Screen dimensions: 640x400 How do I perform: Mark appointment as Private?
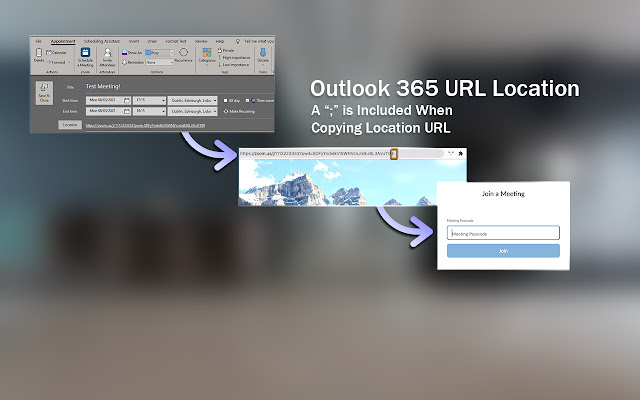click(x=226, y=51)
